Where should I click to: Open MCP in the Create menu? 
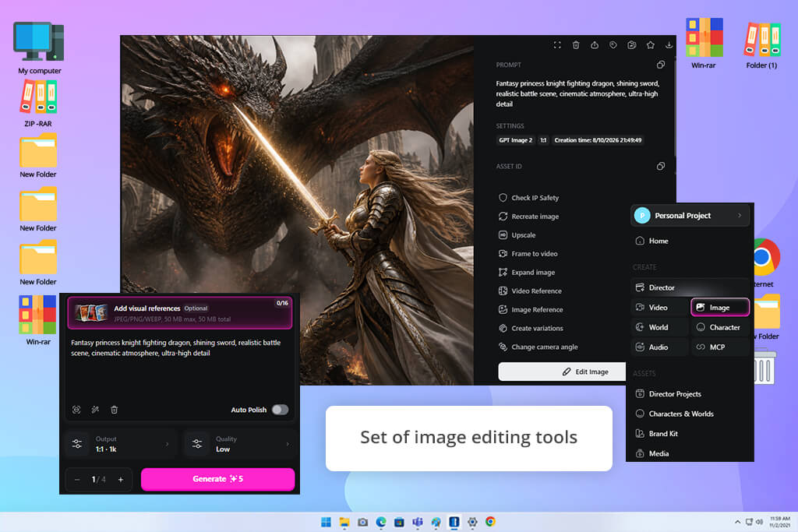tap(719, 347)
